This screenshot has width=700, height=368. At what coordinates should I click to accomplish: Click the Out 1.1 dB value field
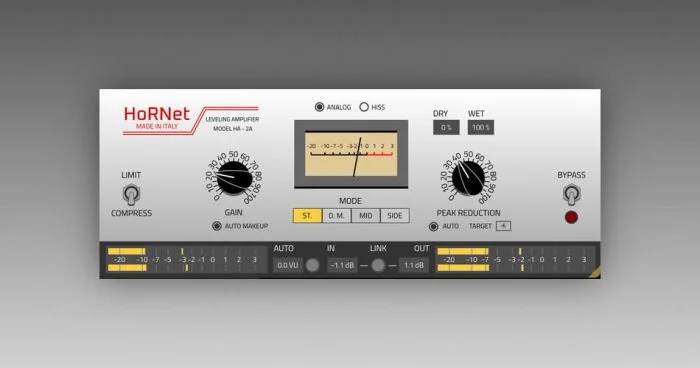click(x=414, y=265)
